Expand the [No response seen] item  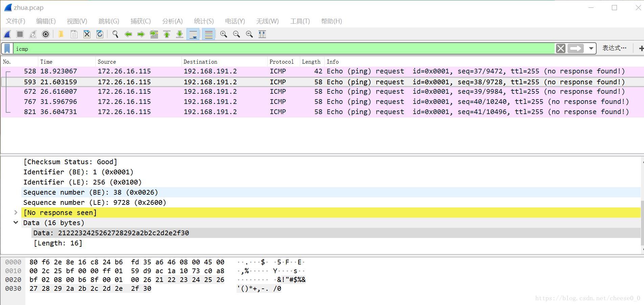point(16,213)
